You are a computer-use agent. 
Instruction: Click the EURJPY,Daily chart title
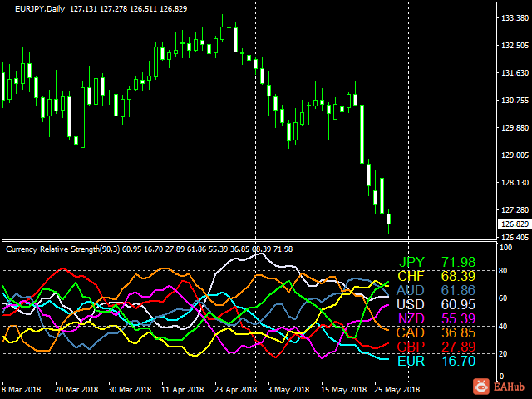tap(40, 9)
